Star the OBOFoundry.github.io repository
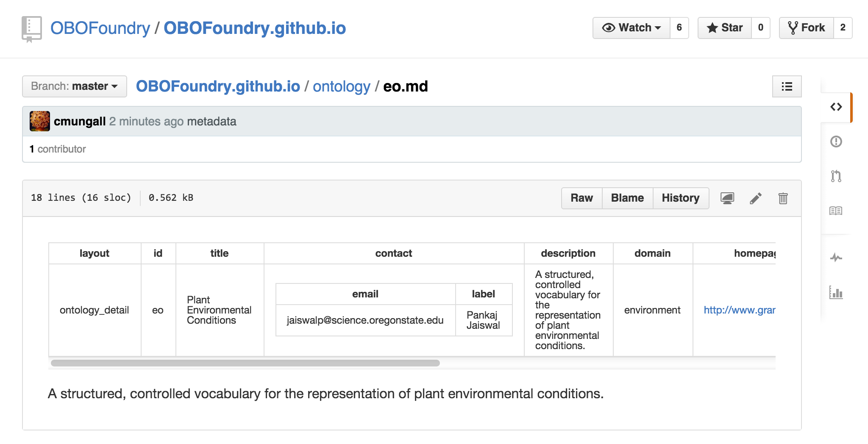 pyautogui.click(x=725, y=28)
